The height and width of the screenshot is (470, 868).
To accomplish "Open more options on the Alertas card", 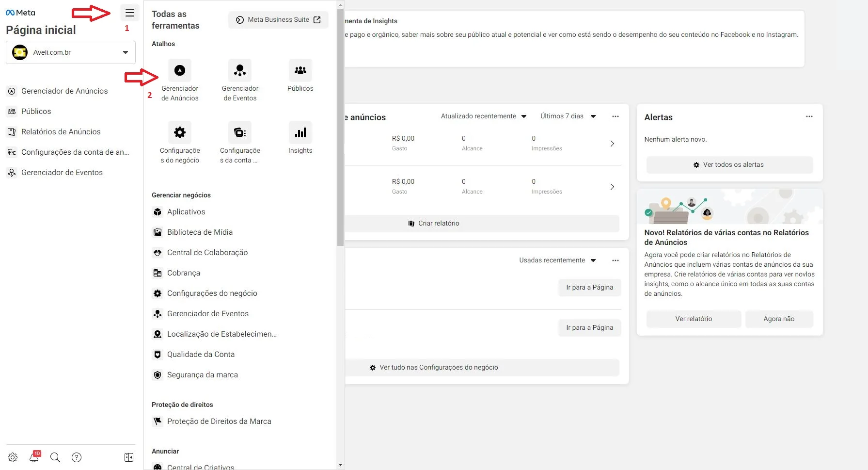I will (809, 116).
